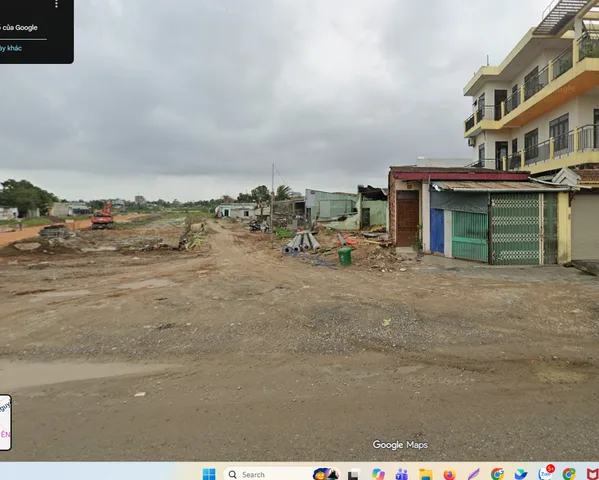Switch to the Chrome icon right of Zalo
This screenshot has height=480, width=599.
pyautogui.click(x=569, y=474)
